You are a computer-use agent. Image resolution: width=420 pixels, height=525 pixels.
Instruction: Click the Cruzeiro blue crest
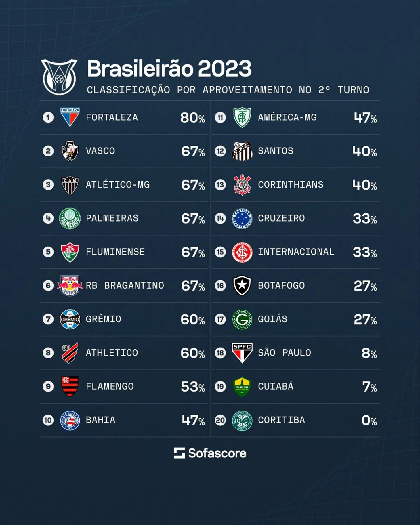(x=242, y=218)
